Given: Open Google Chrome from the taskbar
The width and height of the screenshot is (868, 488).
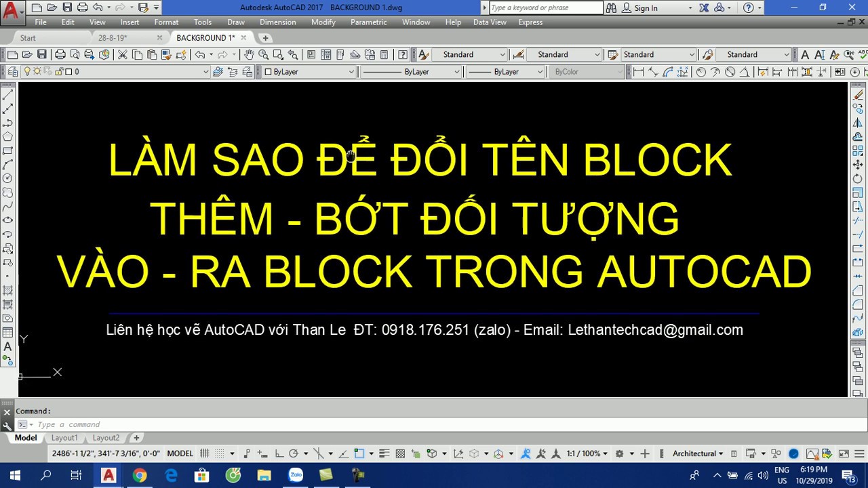Looking at the screenshot, I should tap(140, 475).
